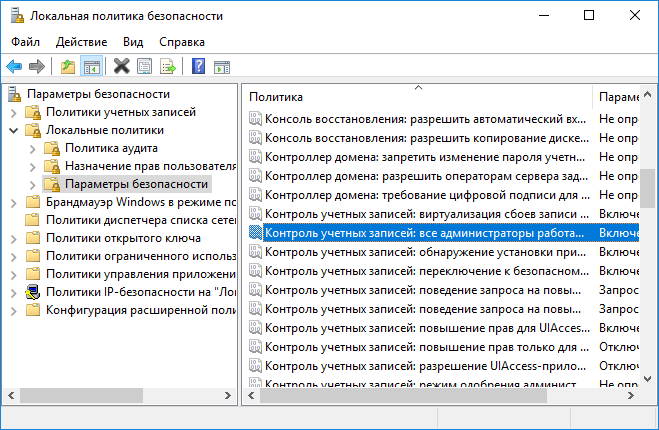Screen dimensions: 659x430
Task: Click the Forward arrow toolbar icon
Action: tap(37, 67)
